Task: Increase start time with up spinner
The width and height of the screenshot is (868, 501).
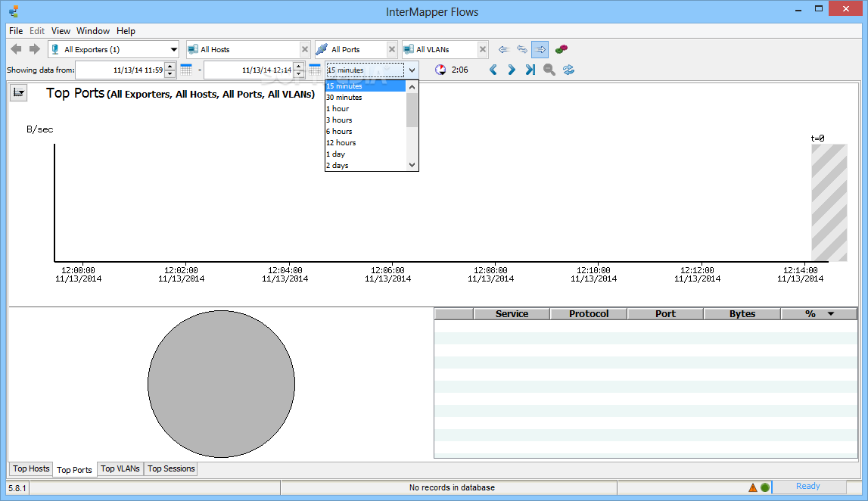Action: coord(170,67)
